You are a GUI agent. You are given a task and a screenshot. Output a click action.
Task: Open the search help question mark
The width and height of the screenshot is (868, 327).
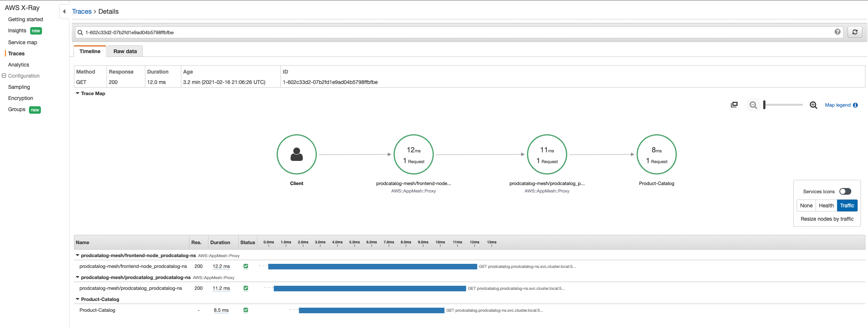tap(838, 32)
